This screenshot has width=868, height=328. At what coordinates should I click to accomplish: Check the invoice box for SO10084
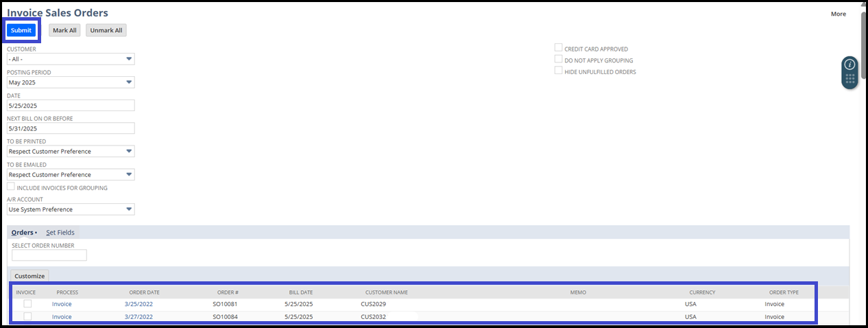click(27, 316)
